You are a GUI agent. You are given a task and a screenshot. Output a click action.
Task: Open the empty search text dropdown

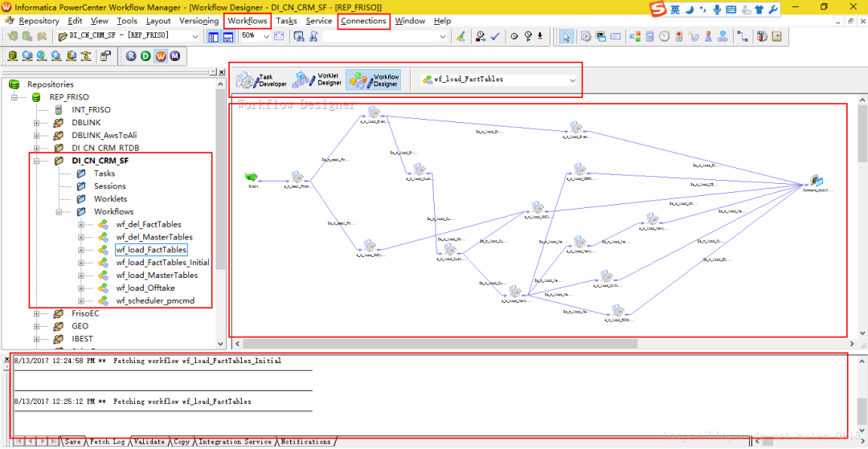point(443,36)
